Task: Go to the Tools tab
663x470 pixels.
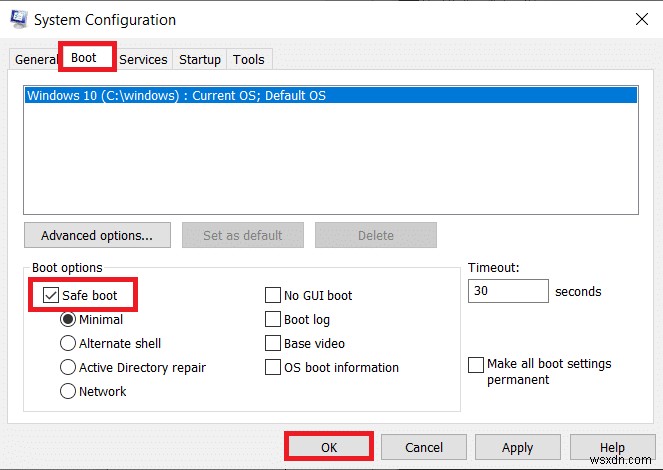Action: click(249, 59)
